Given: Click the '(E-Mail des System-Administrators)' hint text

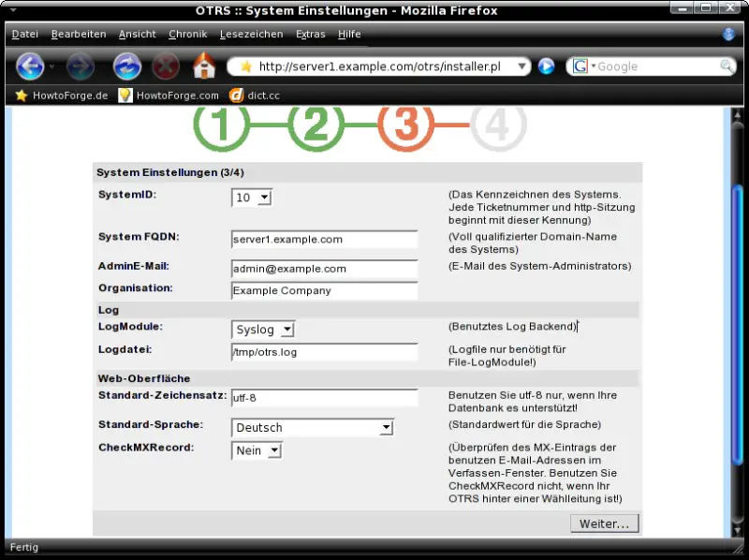Looking at the screenshot, I should (540, 266).
